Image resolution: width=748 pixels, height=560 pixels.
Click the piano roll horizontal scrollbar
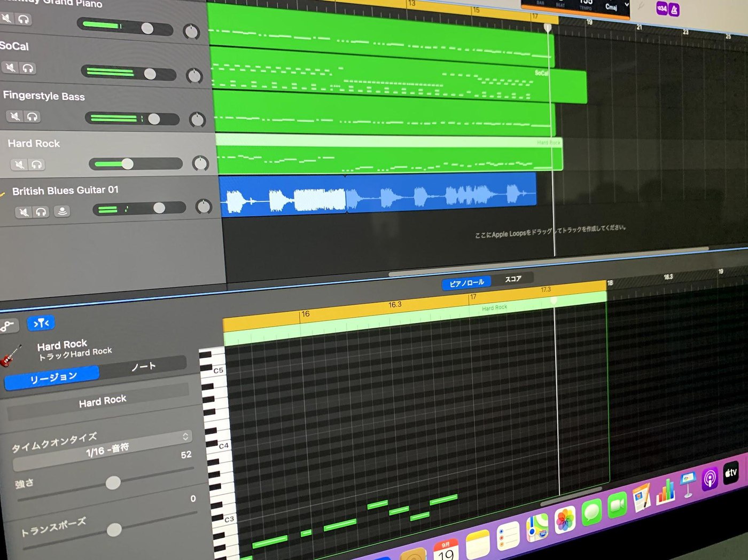(572, 495)
